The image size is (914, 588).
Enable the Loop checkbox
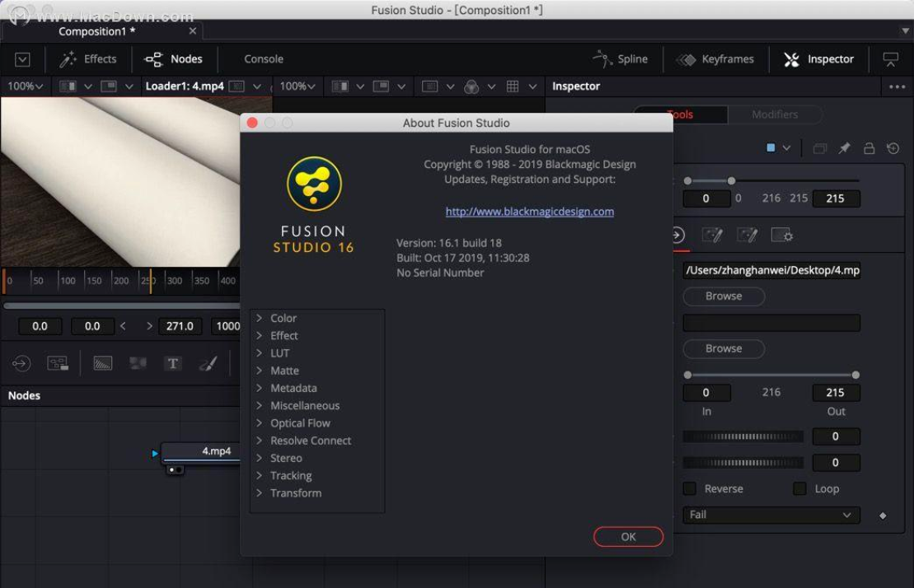799,488
